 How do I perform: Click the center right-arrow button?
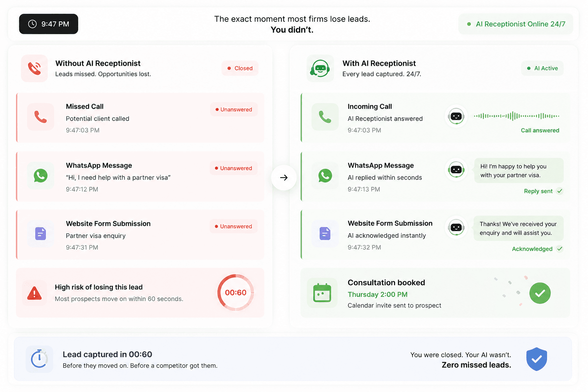tap(284, 178)
